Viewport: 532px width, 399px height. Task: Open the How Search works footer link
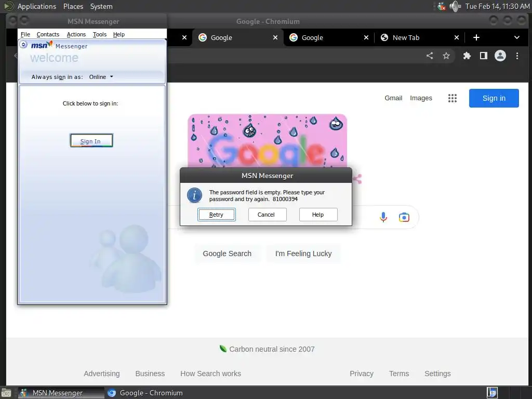pyautogui.click(x=211, y=374)
